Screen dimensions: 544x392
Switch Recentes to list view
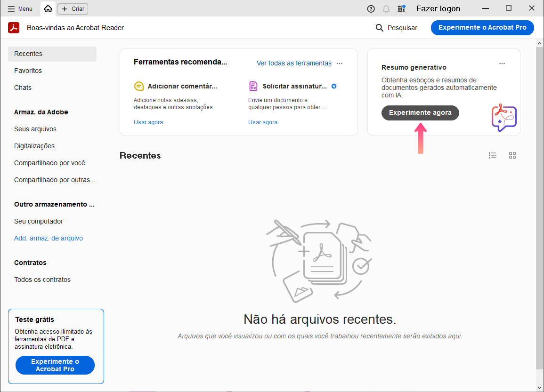pyautogui.click(x=492, y=155)
